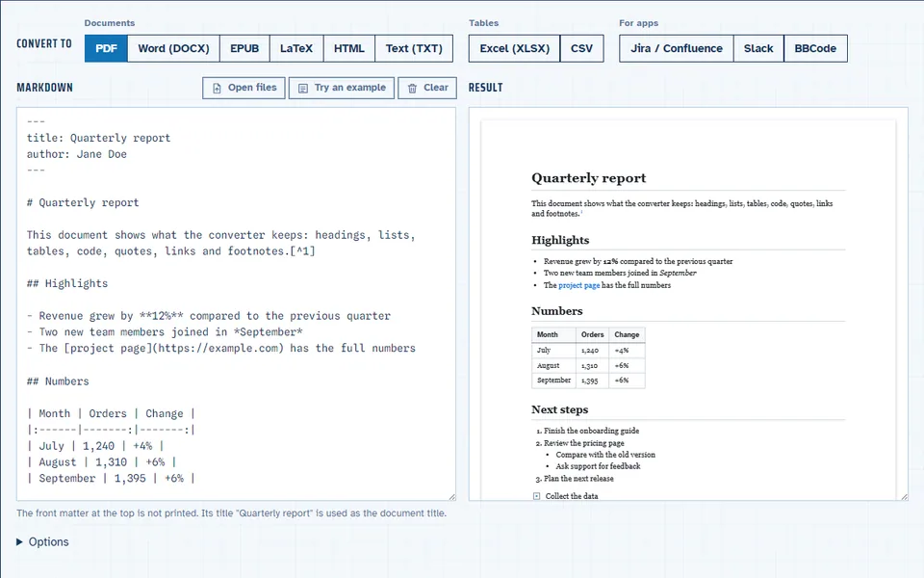Viewport: 924px width, 578px height.
Task: Click the '| Month | Orders | Change |' row
Action: pyautogui.click(x=111, y=414)
